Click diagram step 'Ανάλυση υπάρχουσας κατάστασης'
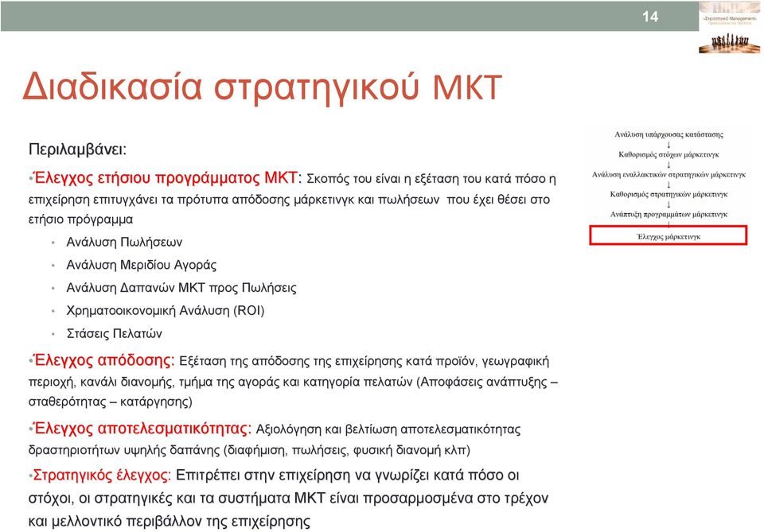The width and height of the screenshot is (764, 532). pos(668,134)
